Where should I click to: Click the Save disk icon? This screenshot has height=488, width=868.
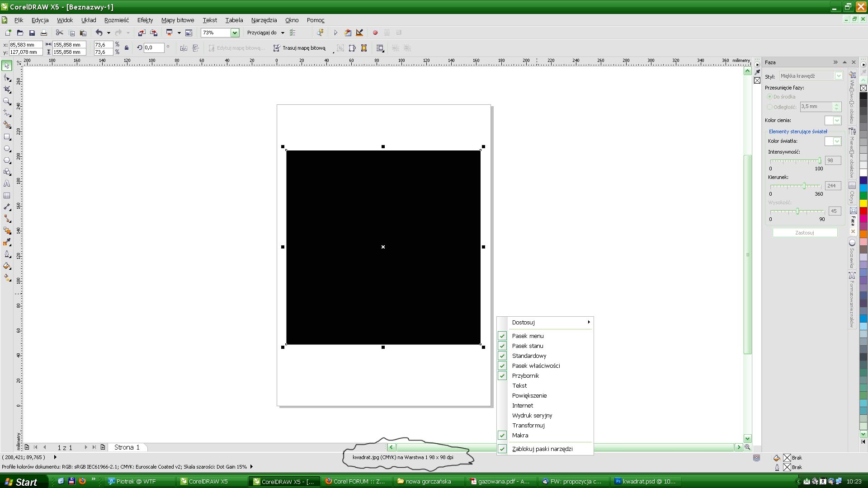click(x=32, y=33)
